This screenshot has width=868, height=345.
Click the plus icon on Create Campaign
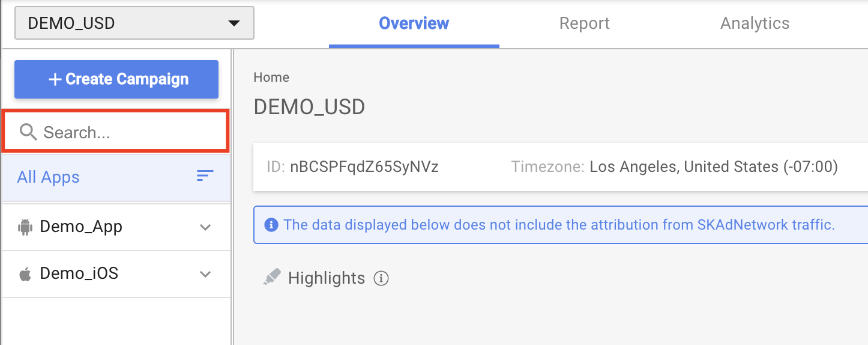pos(55,79)
